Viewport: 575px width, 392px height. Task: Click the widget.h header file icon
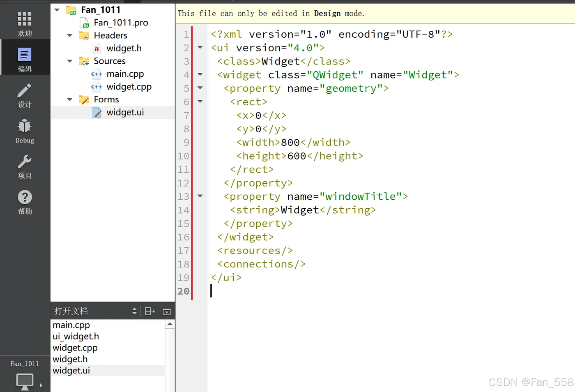[x=97, y=48]
